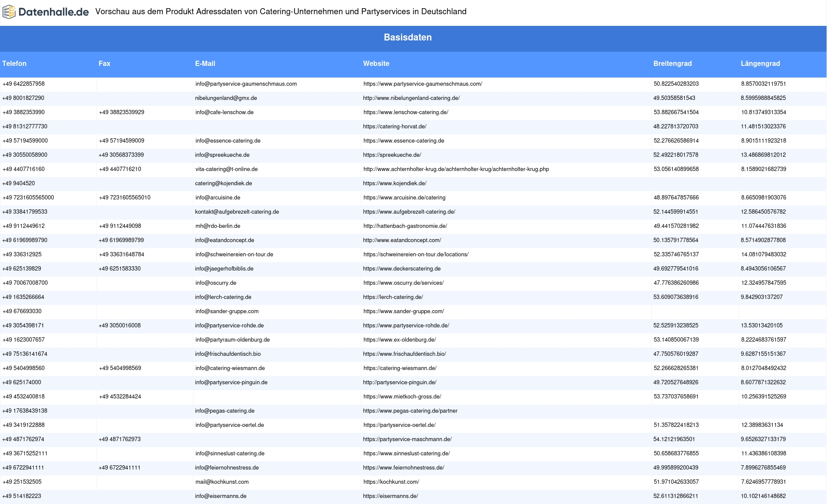Click email mail@kochkunst.com
This screenshot has height=504, width=827.
(x=222, y=482)
